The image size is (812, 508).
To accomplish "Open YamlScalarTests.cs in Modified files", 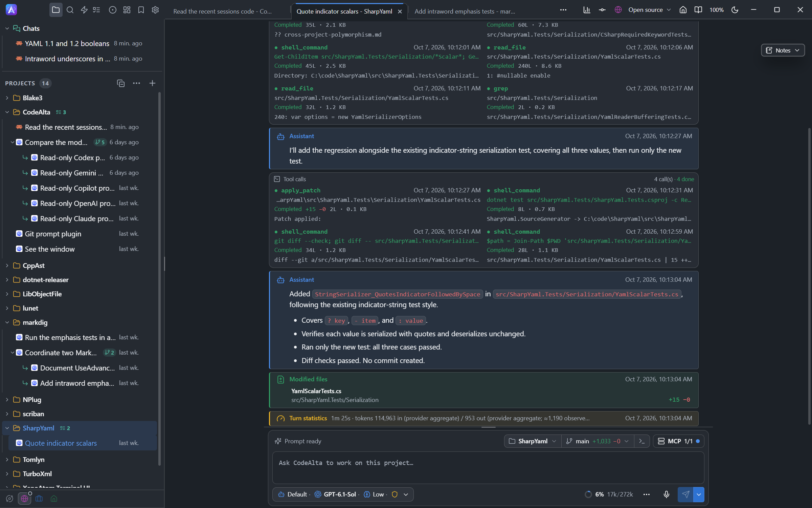I will tap(316, 391).
